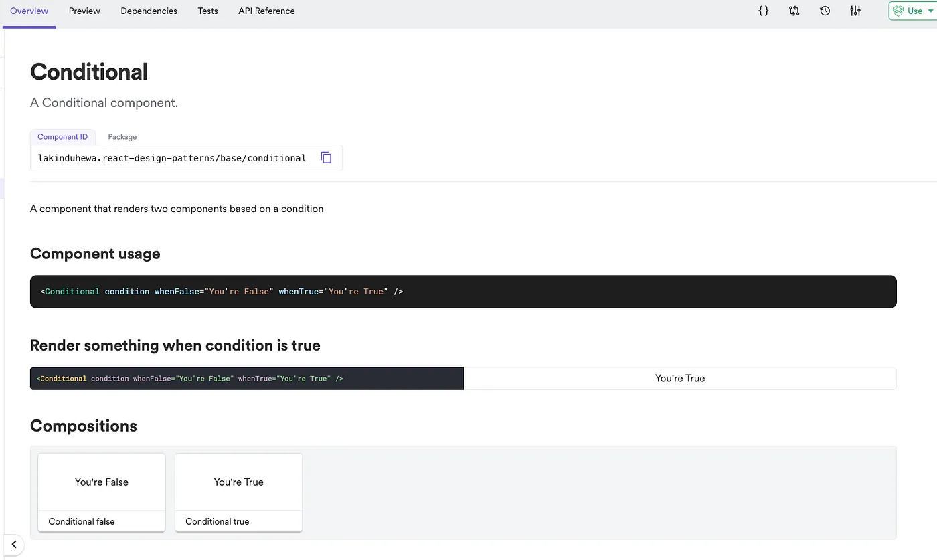Click the compare changes arrows icon

click(794, 11)
